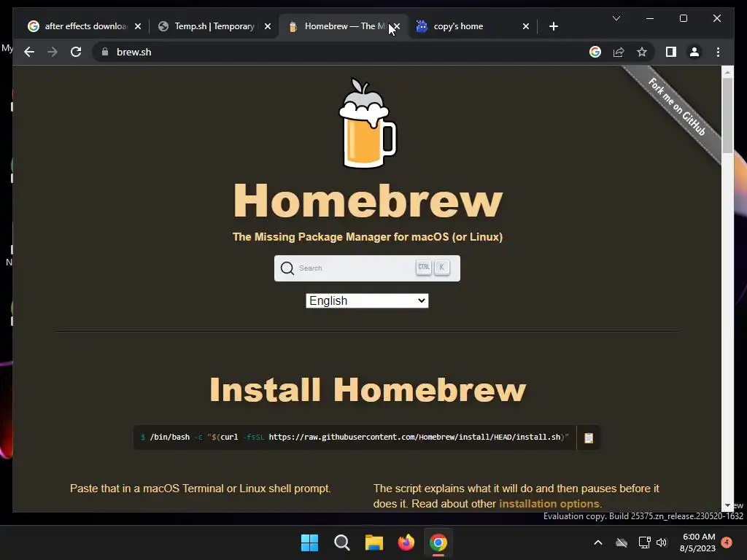Viewport: 747px width, 560px height.
Task: Open network settings from the tray
Action: click(644, 542)
